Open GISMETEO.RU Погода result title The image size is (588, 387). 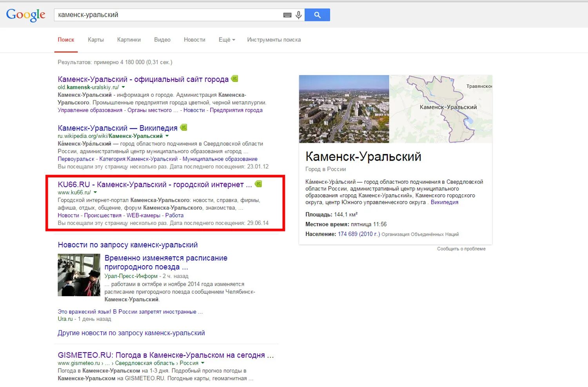click(x=165, y=355)
